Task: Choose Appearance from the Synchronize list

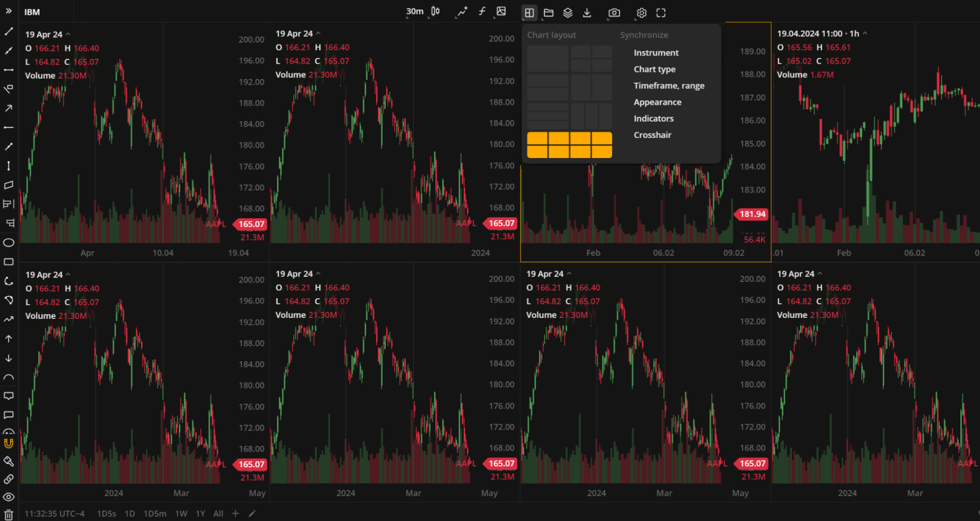Action: (657, 102)
